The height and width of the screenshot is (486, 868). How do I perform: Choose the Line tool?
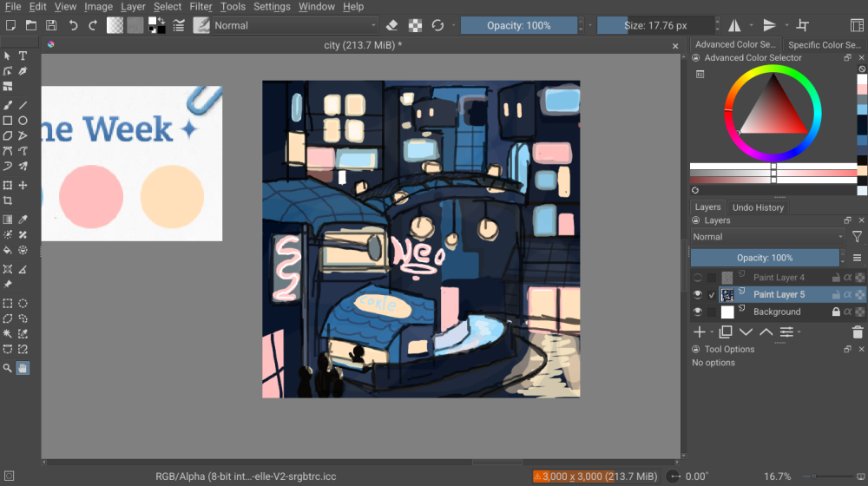point(23,105)
